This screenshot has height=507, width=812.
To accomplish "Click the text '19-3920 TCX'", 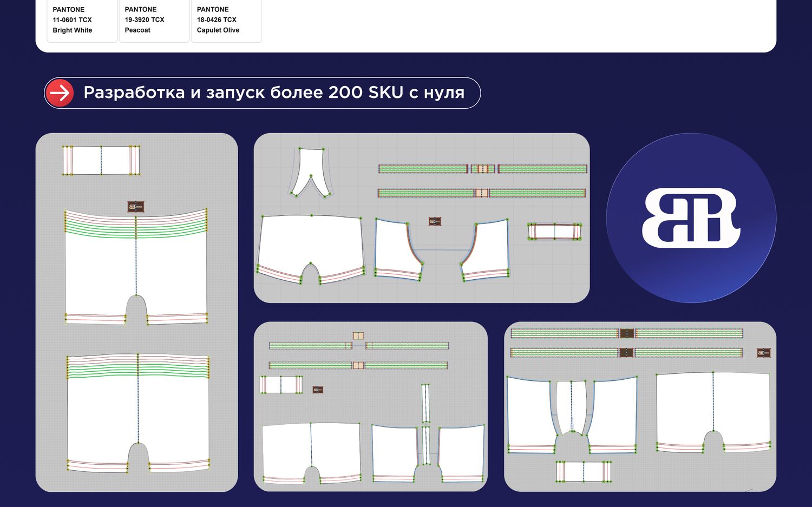I will [145, 20].
